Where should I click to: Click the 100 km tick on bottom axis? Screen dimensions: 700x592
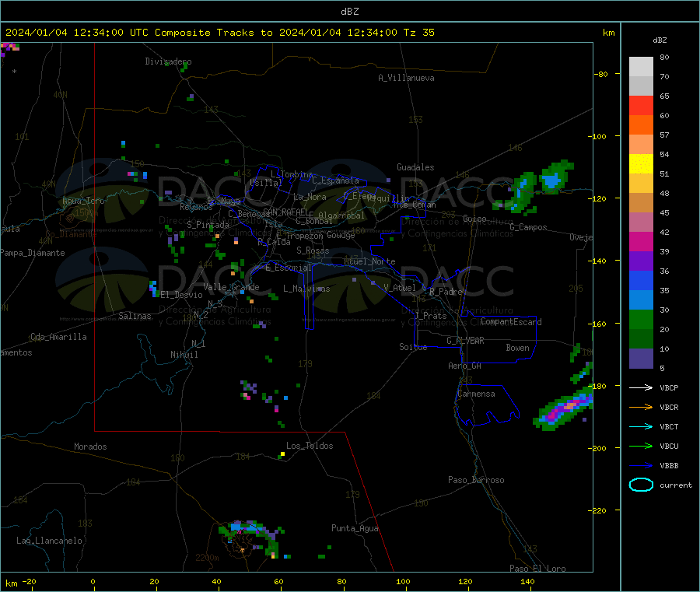[x=403, y=581]
